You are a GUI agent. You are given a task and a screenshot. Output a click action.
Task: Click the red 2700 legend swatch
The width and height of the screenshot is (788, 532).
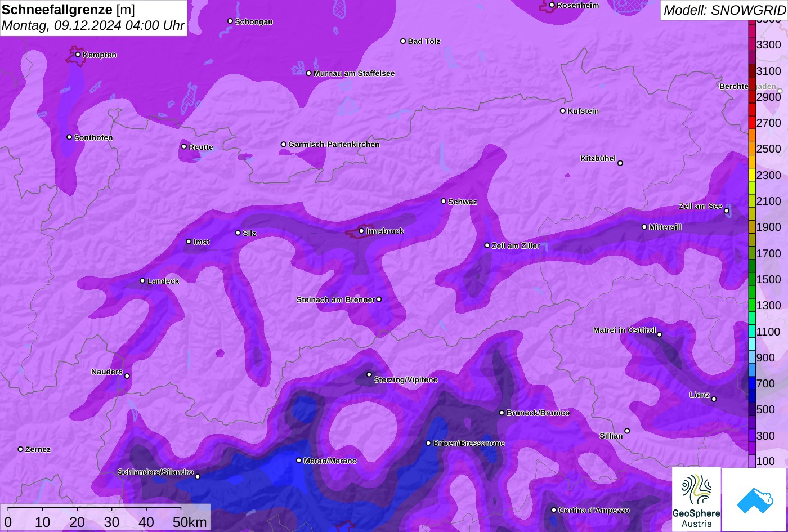752,123
